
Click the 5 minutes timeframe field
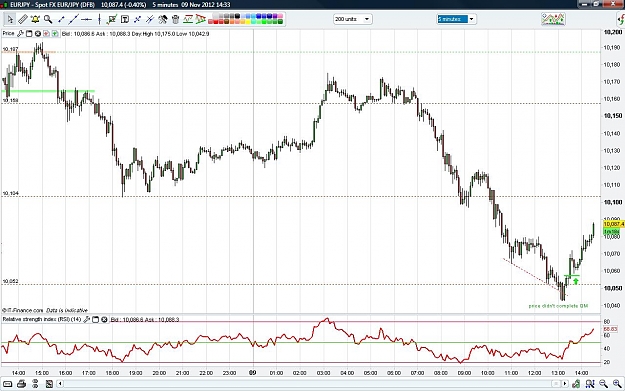click(452, 19)
